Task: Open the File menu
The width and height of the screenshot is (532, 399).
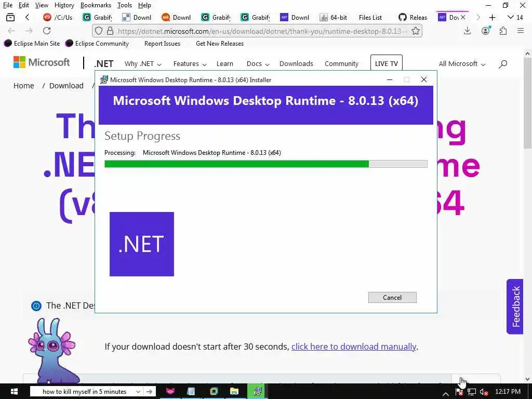Action: 8,5
